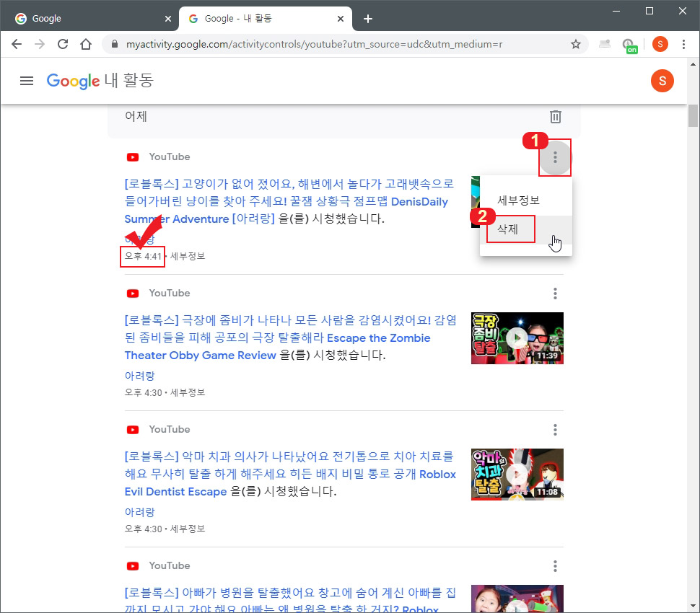Click the refresh page button
Screen dimensions: 700x613
[63, 44]
